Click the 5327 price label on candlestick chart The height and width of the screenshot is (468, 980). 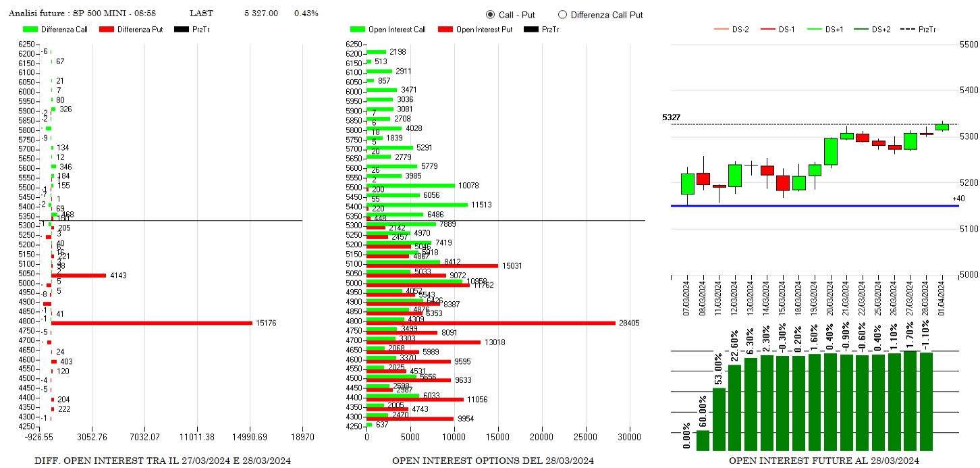[x=671, y=118]
